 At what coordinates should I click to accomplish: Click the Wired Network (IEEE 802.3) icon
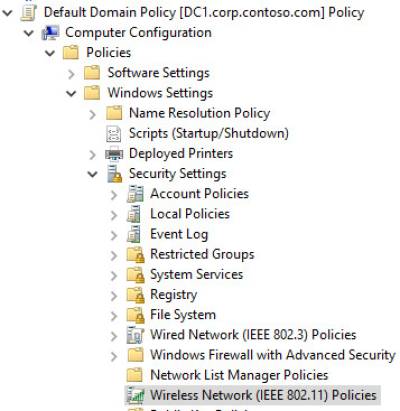[x=135, y=335]
